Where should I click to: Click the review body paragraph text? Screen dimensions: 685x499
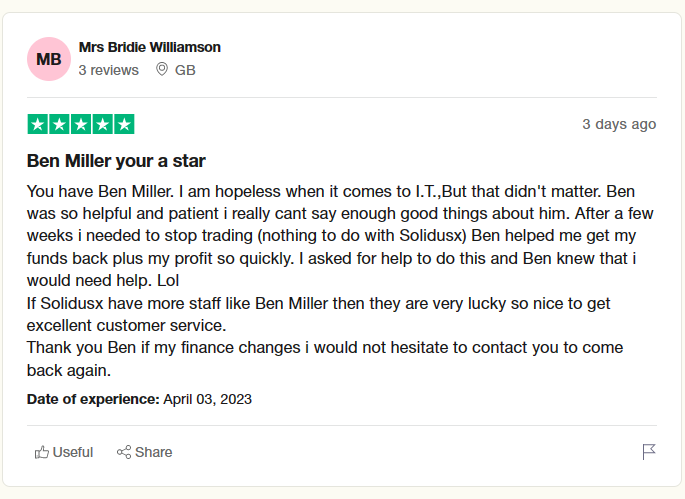coord(340,281)
